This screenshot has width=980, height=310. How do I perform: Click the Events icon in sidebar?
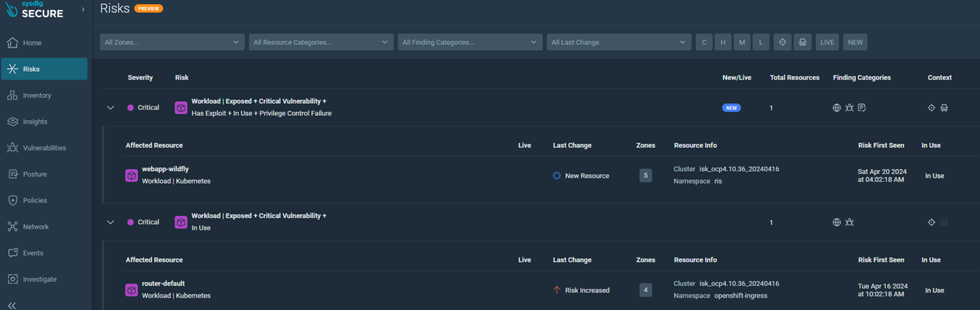pos(12,253)
